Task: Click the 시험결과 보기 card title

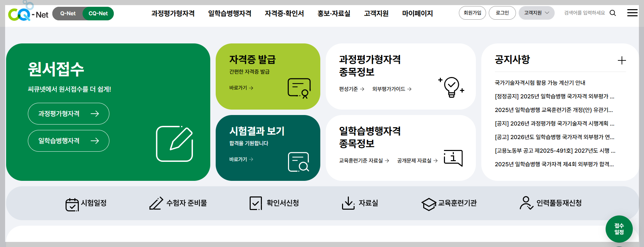Action: coord(257,131)
